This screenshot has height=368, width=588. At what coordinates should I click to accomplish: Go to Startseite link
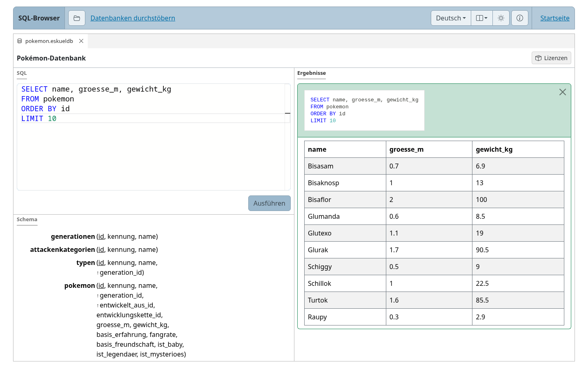555,18
